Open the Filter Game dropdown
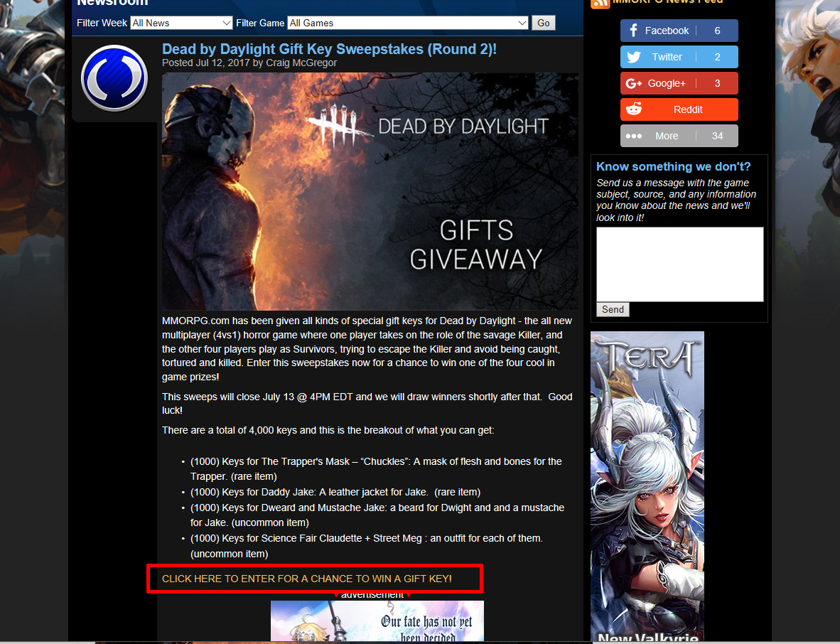Image resolution: width=840 pixels, height=644 pixels. [408, 23]
